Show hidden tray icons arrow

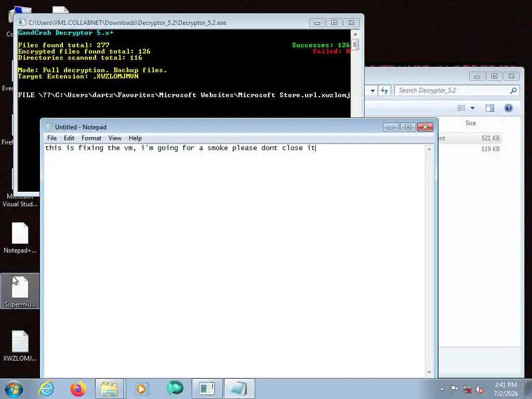coord(442,389)
